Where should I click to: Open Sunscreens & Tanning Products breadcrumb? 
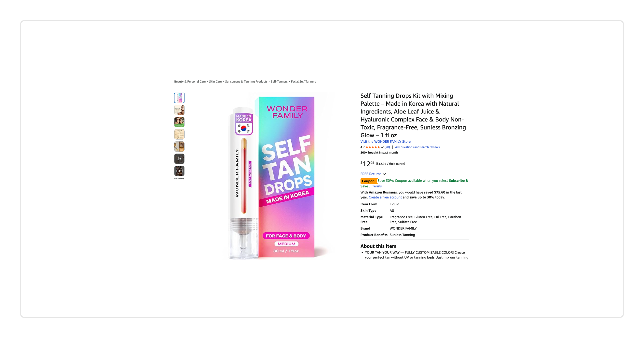click(x=246, y=82)
